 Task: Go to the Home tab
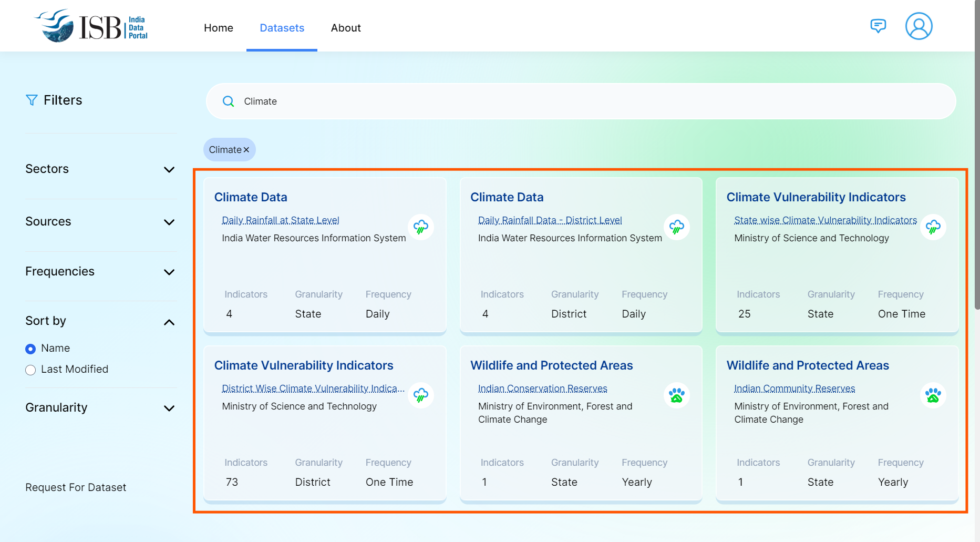coord(218,28)
